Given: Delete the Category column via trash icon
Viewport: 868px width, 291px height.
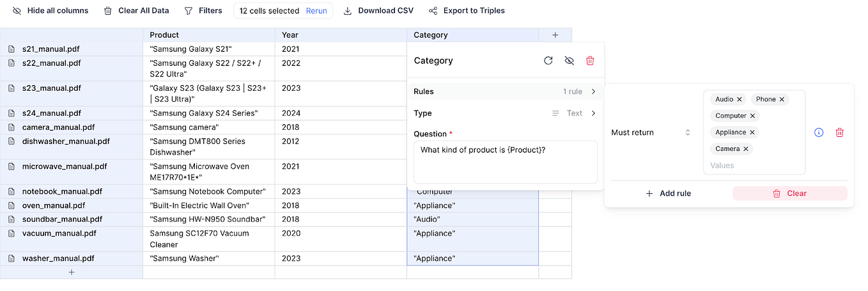Looking at the screenshot, I should pos(590,61).
